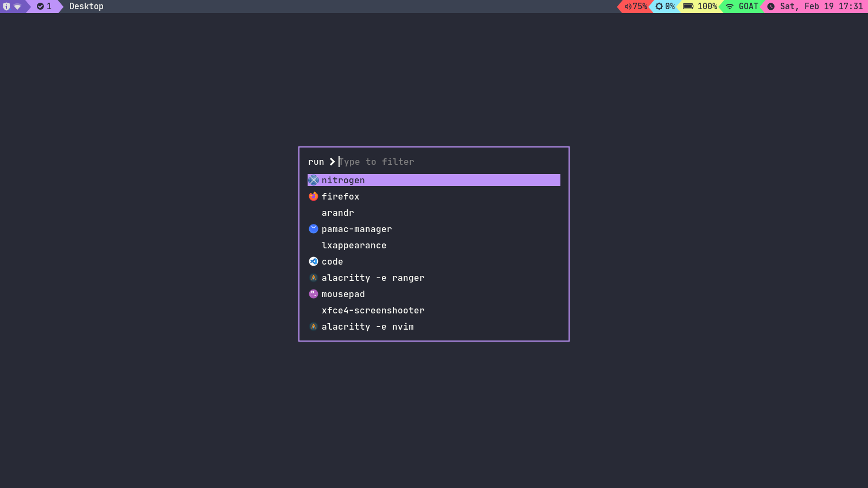Viewport: 868px width, 488px height.
Task: Select the arandr entry
Action: point(434,213)
